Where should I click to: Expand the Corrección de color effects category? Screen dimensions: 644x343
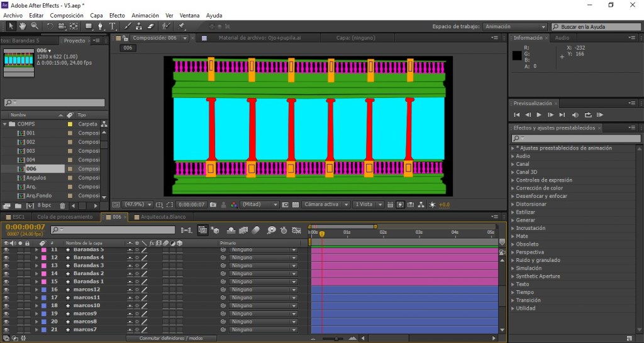click(x=513, y=188)
